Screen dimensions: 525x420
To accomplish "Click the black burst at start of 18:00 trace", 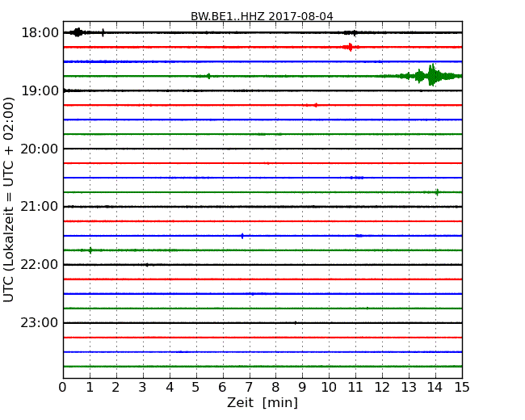I will click(x=78, y=32).
